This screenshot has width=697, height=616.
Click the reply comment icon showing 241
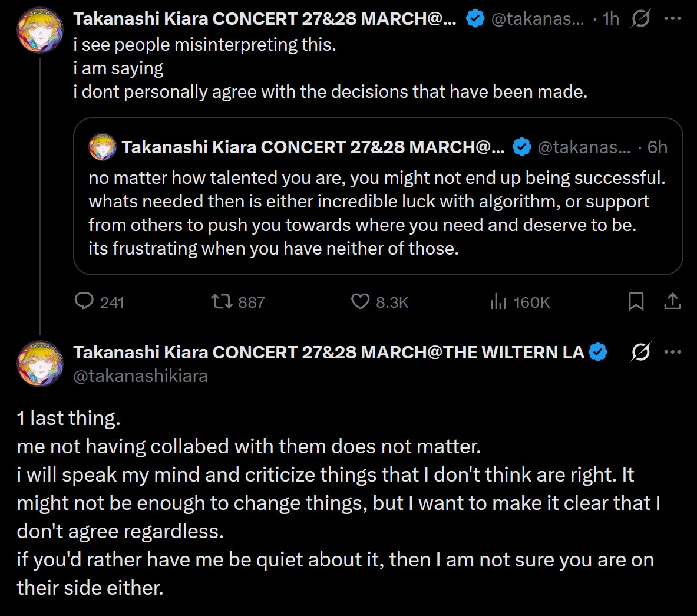84,302
